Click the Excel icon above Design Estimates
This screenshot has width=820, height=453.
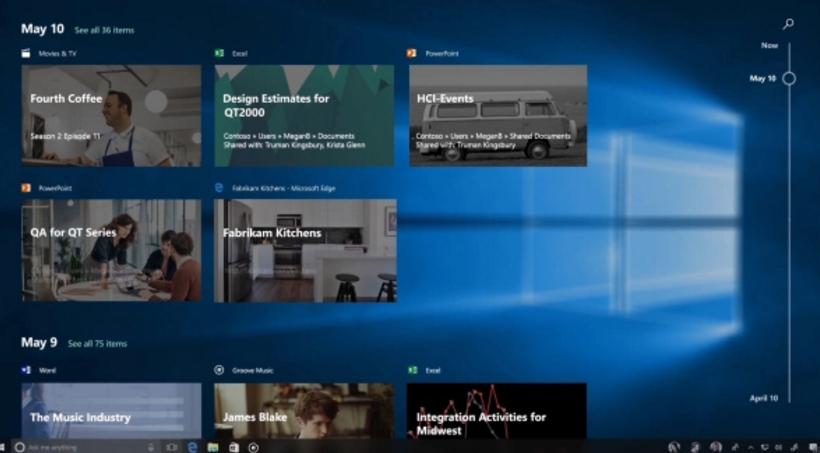click(220, 53)
